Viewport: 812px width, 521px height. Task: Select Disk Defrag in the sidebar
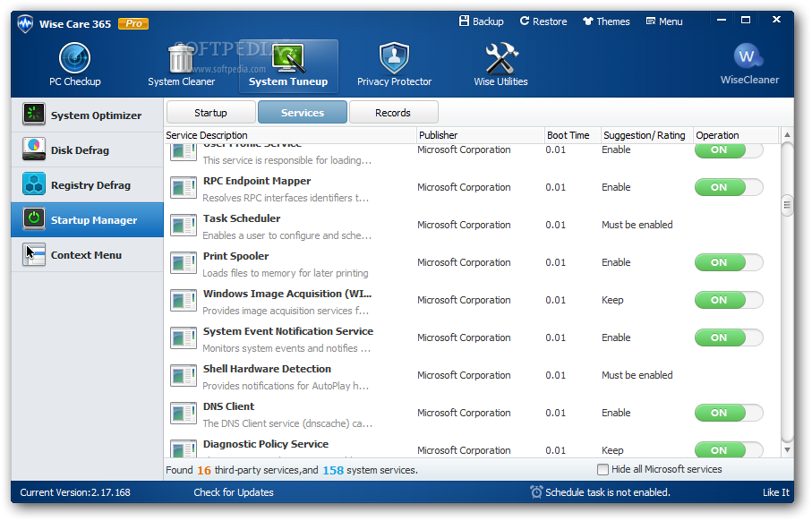87,149
